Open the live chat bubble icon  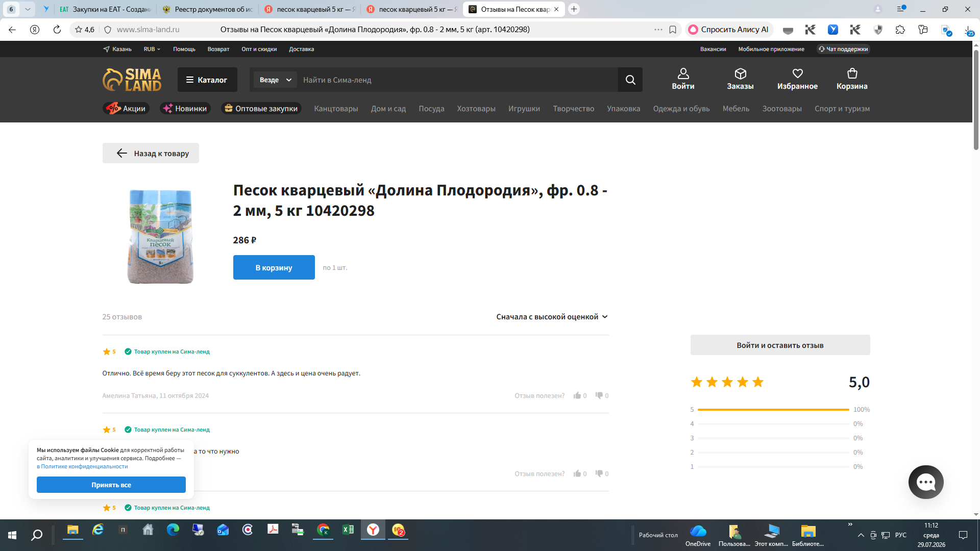coord(926,482)
